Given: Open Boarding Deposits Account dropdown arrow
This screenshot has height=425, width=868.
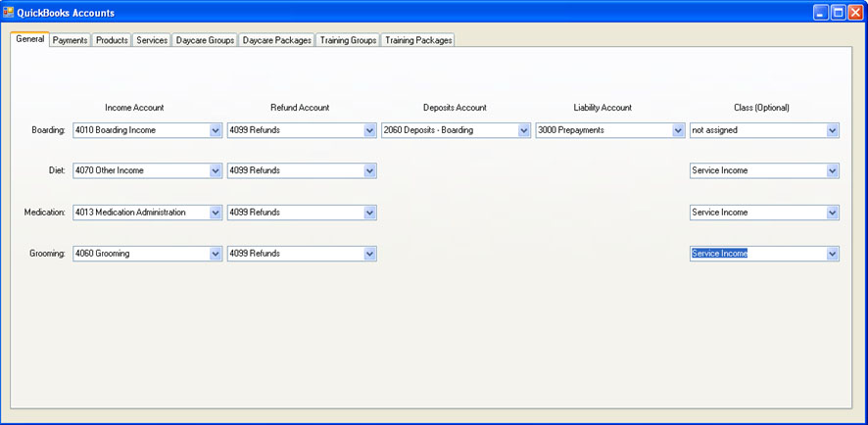Looking at the screenshot, I should (524, 130).
